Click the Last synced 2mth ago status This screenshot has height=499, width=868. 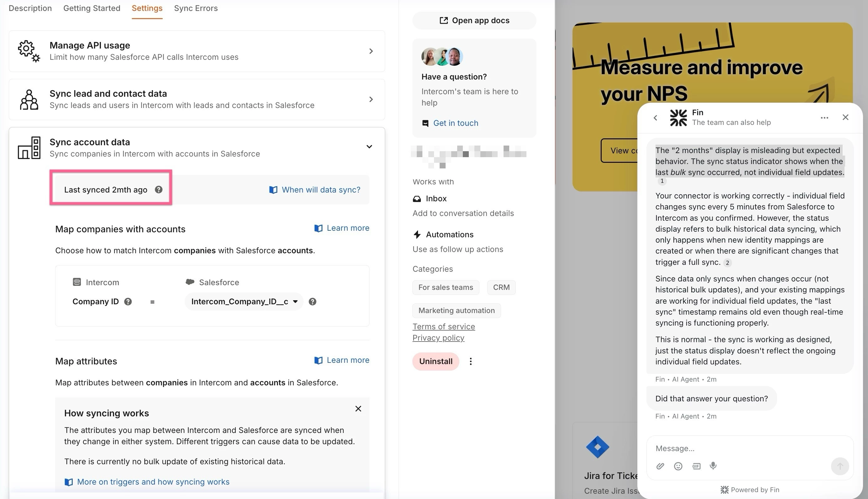106,190
